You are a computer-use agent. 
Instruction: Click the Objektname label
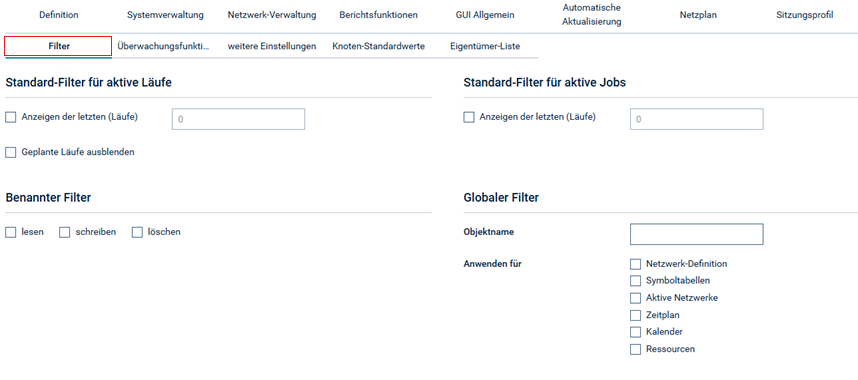tap(489, 232)
